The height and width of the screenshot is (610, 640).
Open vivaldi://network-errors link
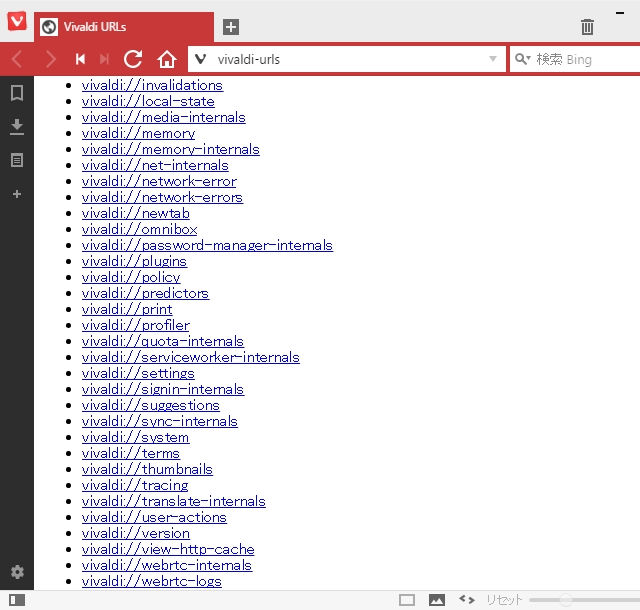[162, 197]
